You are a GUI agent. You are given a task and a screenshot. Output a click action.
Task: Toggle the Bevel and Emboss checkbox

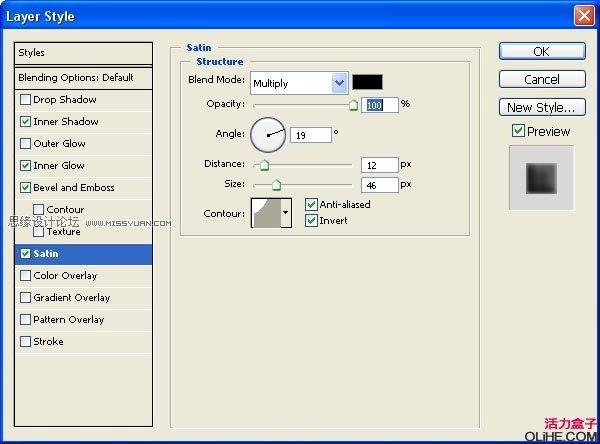coord(25,188)
